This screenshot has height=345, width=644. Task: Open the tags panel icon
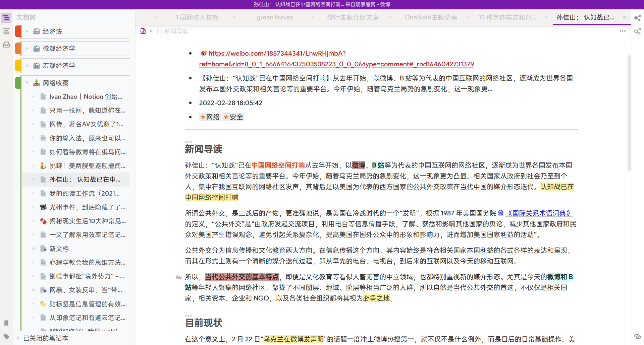(x=6, y=337)
